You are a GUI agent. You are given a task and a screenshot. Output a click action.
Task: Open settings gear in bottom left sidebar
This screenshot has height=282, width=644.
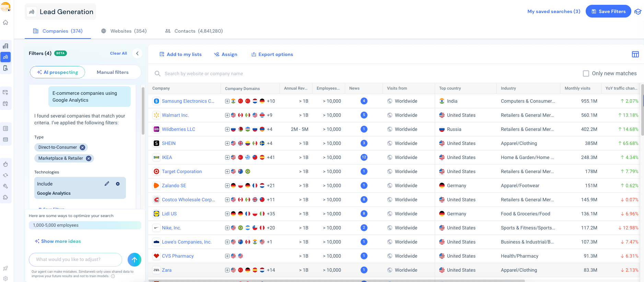(5, 279)
